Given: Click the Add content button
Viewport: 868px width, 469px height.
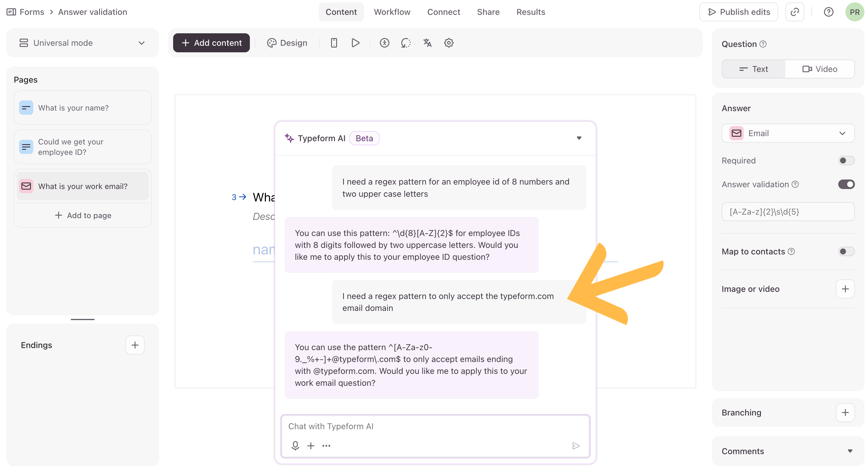Looking at the screenshot, I should [x=211, y=43].
